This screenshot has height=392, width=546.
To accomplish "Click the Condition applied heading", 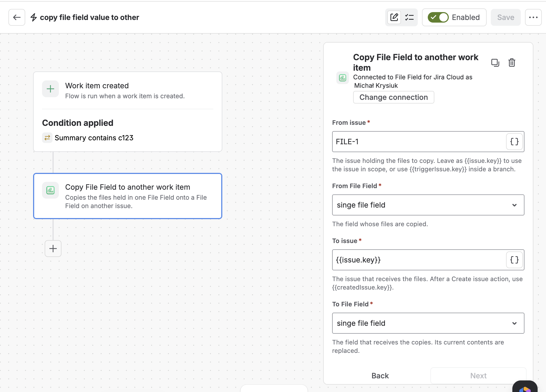I will tap(78, 123).
